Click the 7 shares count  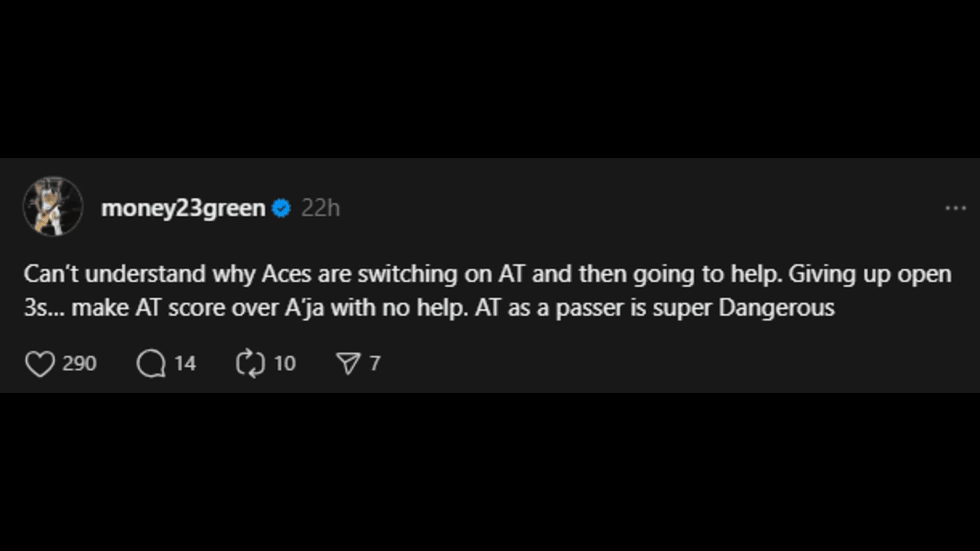(x=375, y=364)
